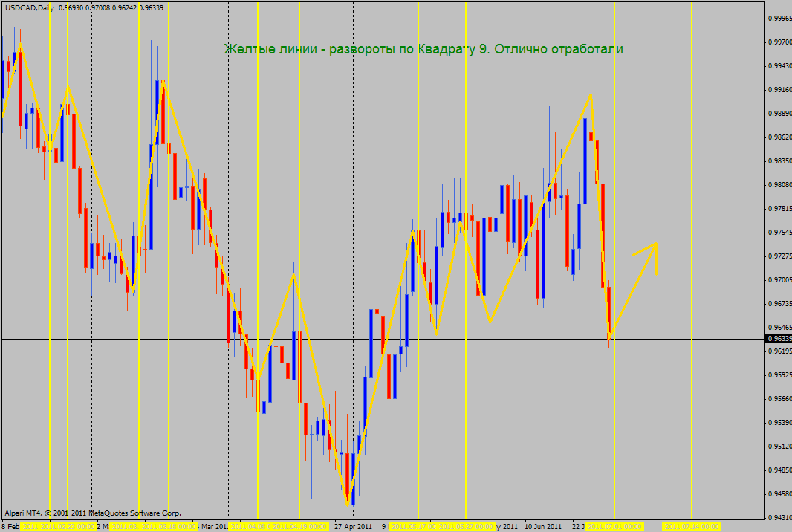792x532 pixels.
Task: Select the green chart title text
Action: [423, 49]
